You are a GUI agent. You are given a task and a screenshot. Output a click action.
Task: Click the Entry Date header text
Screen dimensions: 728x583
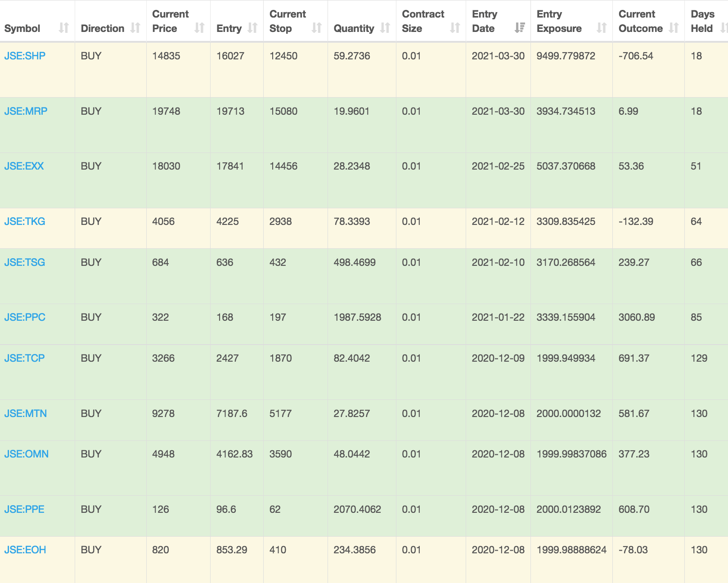pyautogui.click(x=485, y=21)
